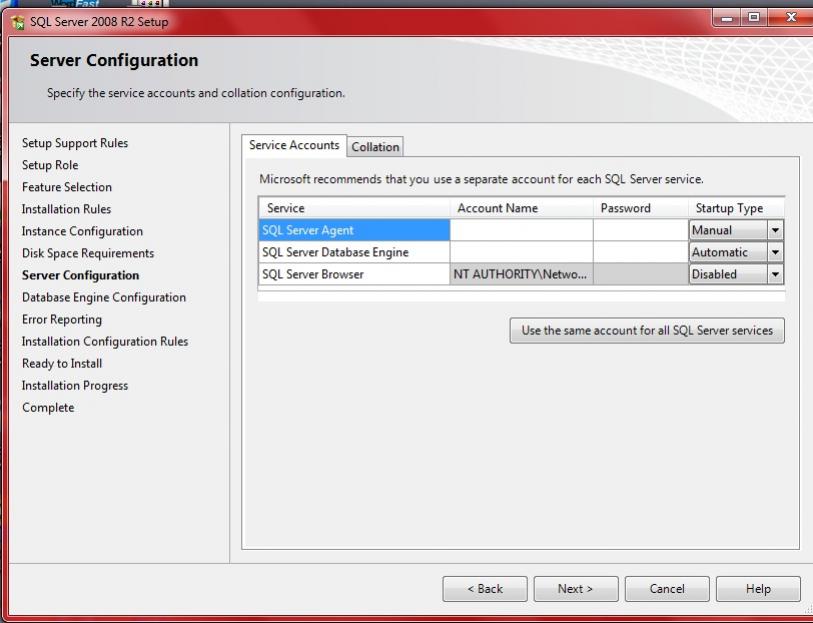Click Use the same account for all SQL Server services
The height and width of the screenshot is (623, 813).
(647, 331)
